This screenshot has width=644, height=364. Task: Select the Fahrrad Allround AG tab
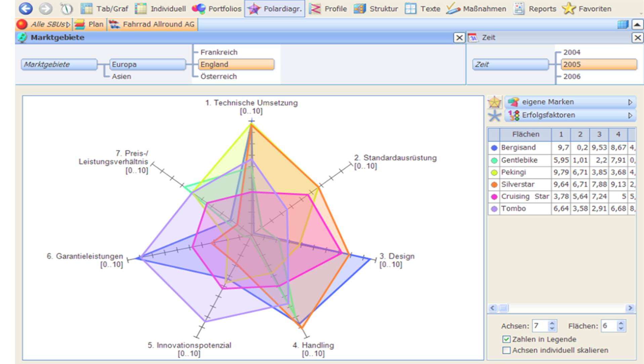click(x=153, y=24)
